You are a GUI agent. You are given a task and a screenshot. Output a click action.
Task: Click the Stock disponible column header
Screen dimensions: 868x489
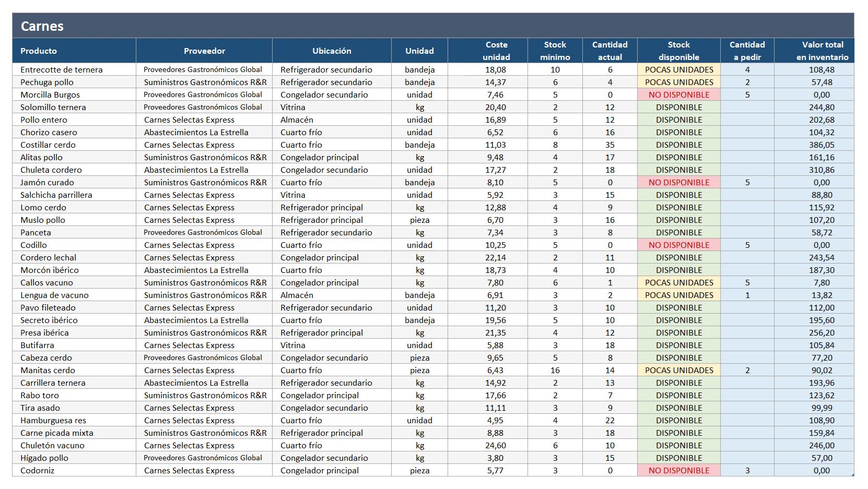pyautogui.click(x=679, y=51)
